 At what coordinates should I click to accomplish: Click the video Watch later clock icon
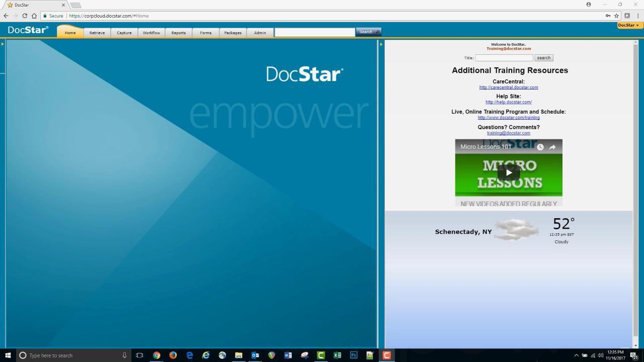540,147
